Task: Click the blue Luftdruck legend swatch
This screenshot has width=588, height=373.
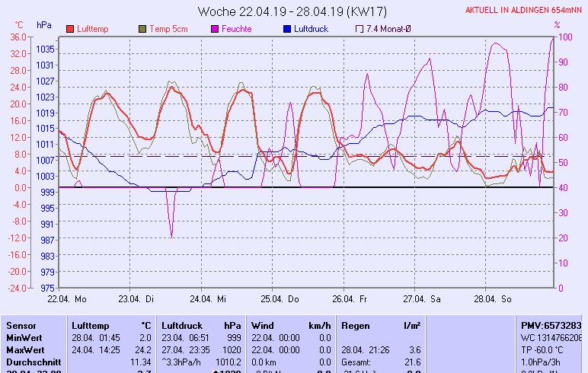Action: [287, 29]
